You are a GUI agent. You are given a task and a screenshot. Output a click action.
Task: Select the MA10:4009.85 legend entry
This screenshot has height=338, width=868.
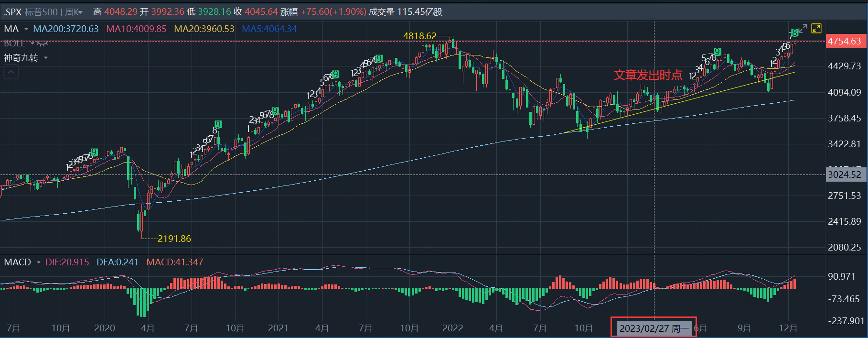pos(136,29)
